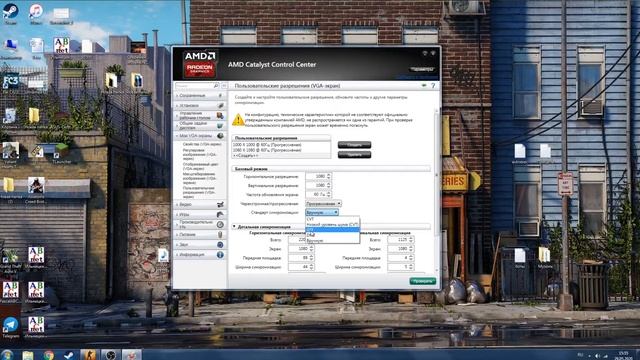The width and height of the screenshot is (640, 360).
Task: Select the first custom resolution list entry
Action: point(282,145)
